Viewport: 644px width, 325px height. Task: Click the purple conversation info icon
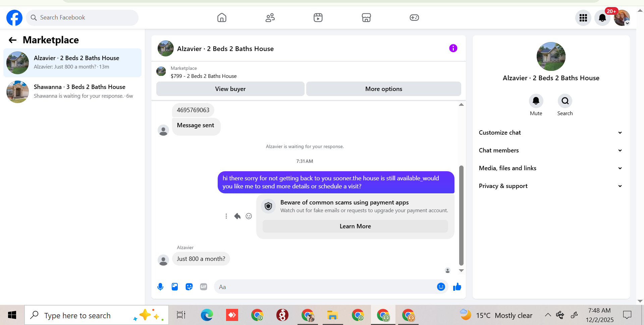tap(453, 48)
